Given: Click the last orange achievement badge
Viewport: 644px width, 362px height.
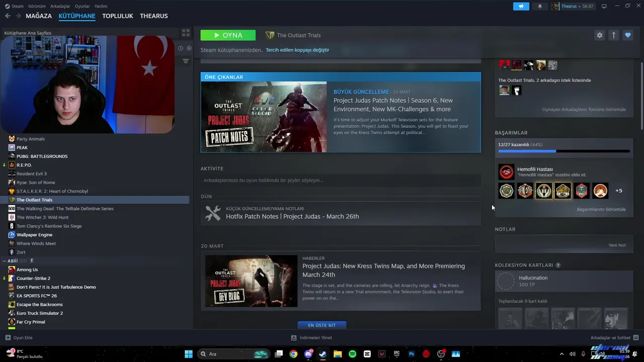Looking at the screenshot, I should click(x=600, y=191).
